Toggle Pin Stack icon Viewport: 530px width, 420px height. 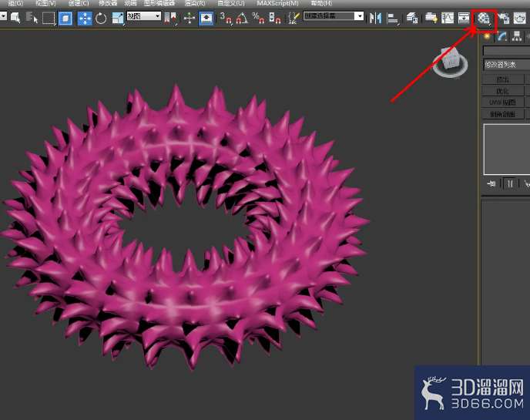point(491,183)
